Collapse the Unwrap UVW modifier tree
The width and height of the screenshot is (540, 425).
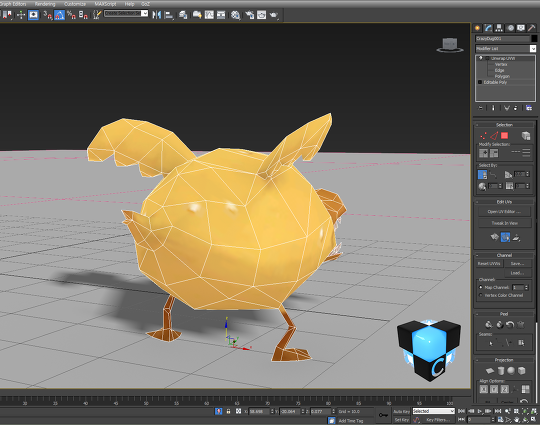point(487,58)
